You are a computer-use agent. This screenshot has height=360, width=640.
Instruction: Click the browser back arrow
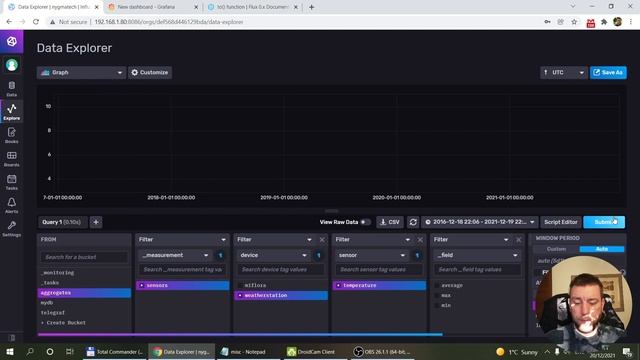(9, 22)
